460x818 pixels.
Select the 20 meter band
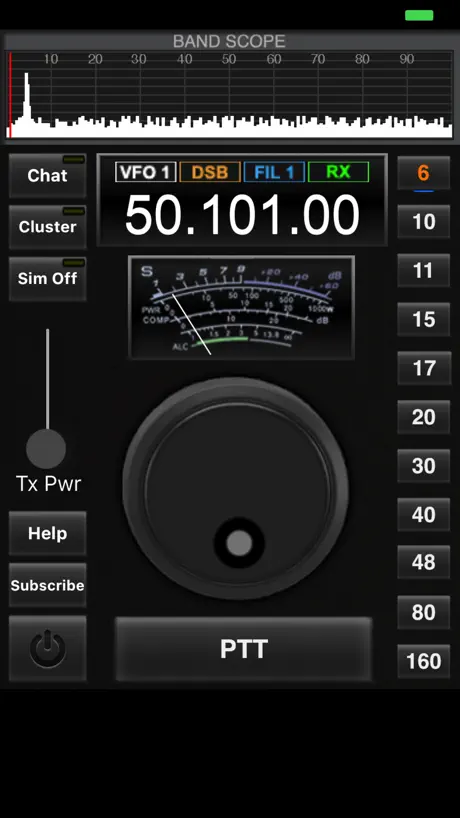point(423,417)
